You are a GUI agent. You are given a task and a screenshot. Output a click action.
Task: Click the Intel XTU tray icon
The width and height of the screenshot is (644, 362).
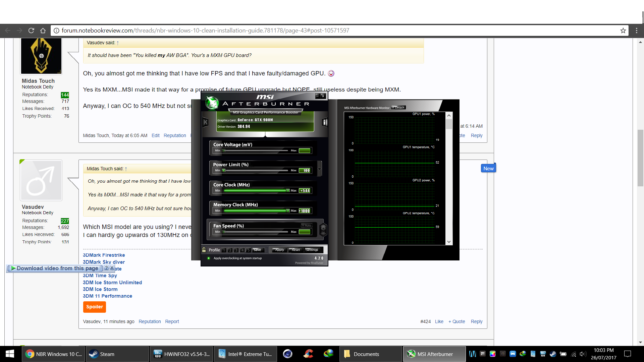[533, 354]
